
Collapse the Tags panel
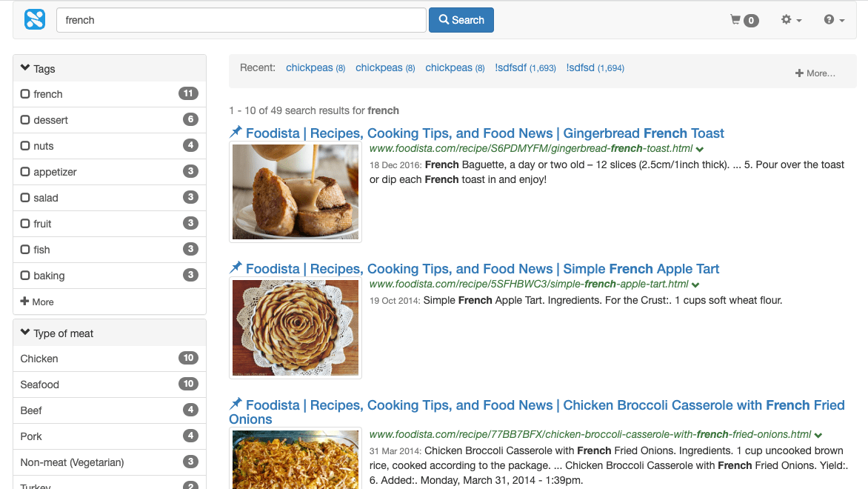(25, 68)
